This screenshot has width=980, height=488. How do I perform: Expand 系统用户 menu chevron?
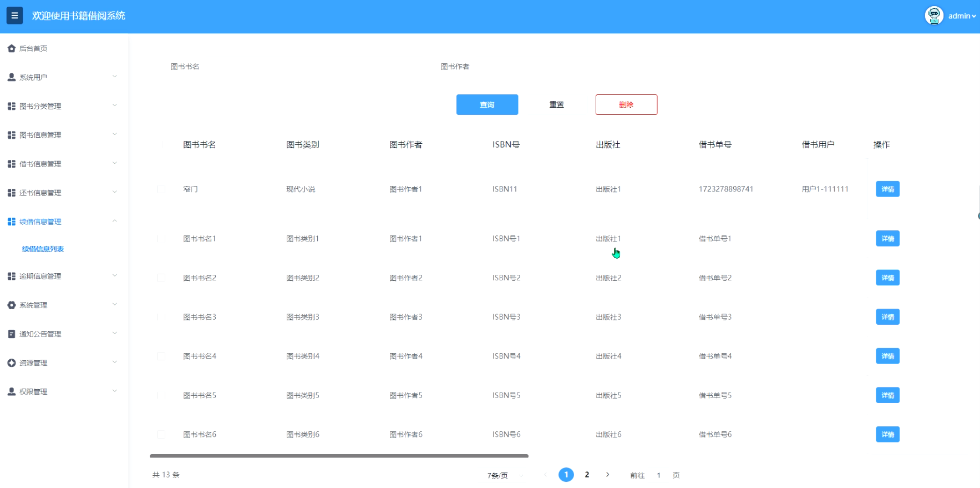point(115,77)
